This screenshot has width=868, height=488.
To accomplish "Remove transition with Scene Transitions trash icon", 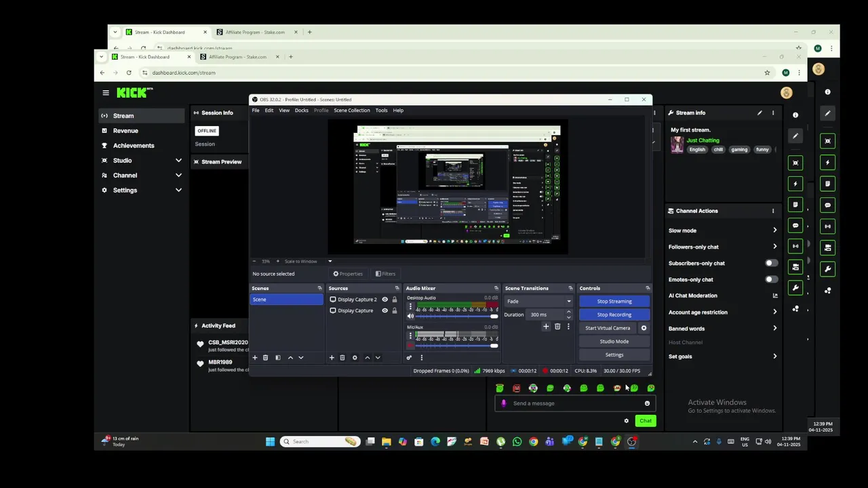I will (557, 327).
